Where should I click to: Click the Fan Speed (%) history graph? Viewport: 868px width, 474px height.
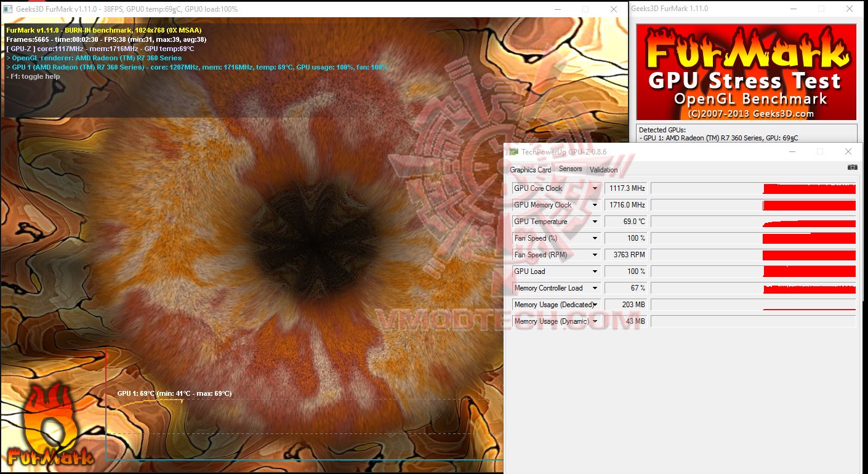[753, 238]
